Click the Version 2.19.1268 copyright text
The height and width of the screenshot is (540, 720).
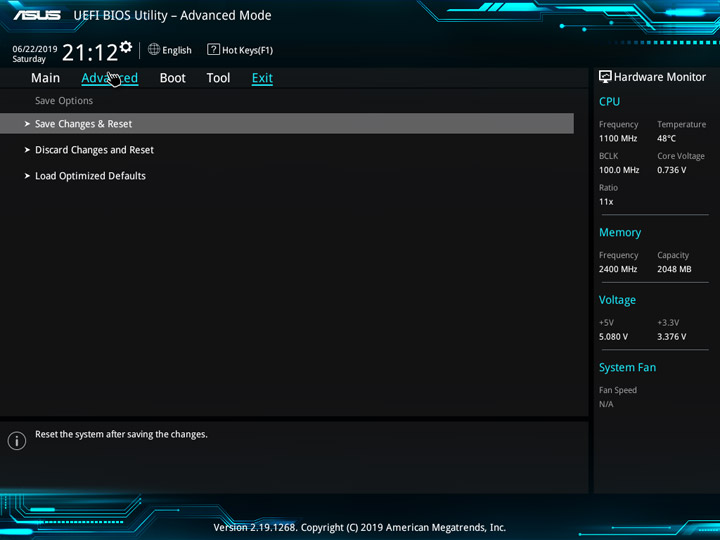(x=360, y=528)
